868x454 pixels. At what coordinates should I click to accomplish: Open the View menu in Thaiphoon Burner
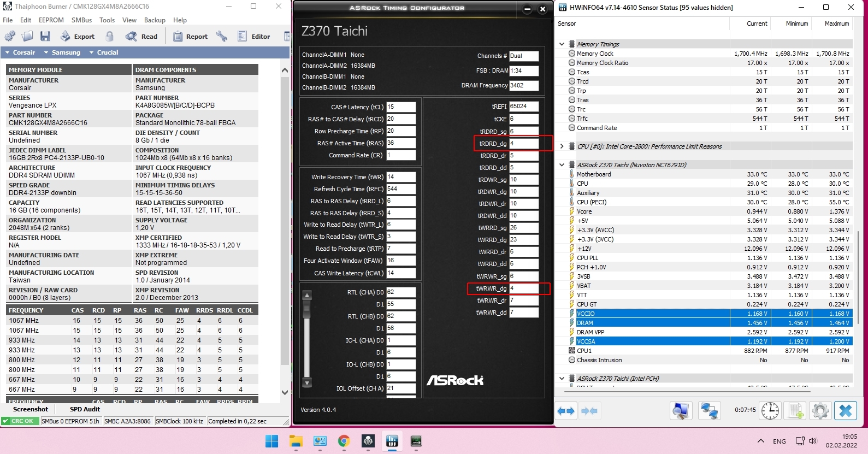point(129,20)
